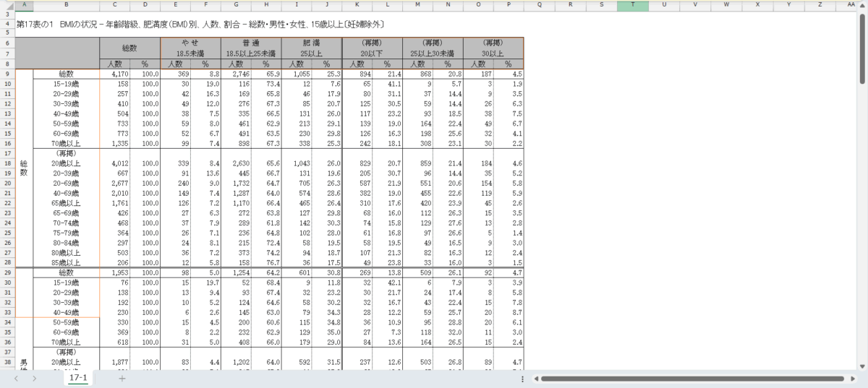868x388 pixels.
Task: Click the previous sheet navigation arrow
Action: [16, 379]
